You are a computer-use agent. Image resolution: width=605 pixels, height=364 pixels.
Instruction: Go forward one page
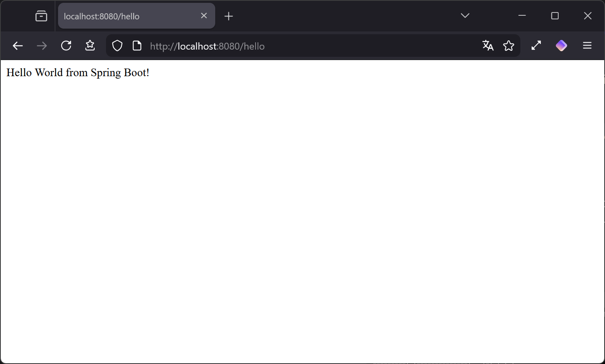[x=42, y=46]
